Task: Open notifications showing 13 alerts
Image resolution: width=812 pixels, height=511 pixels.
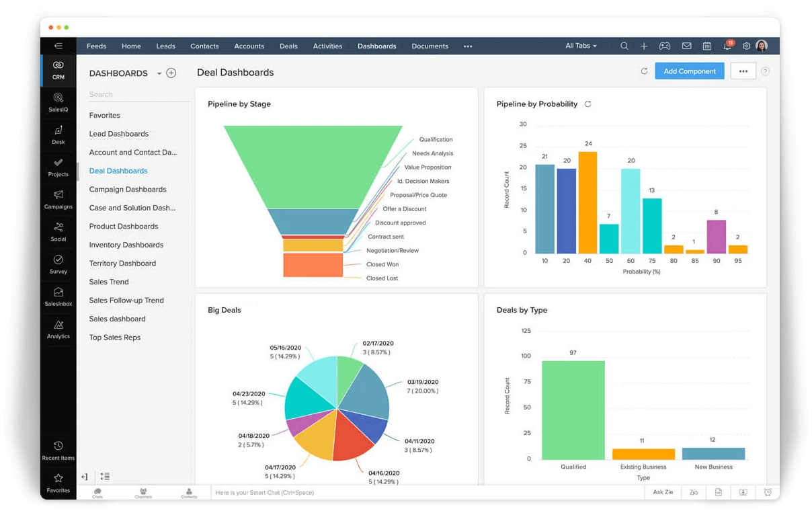Action: (x=727, y=46)
